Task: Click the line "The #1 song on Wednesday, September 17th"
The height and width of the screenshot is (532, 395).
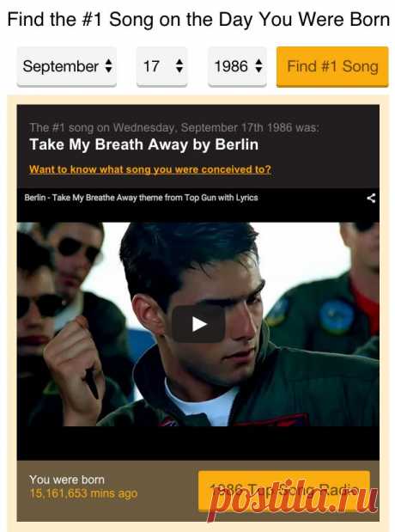Action: coord(174,127)
